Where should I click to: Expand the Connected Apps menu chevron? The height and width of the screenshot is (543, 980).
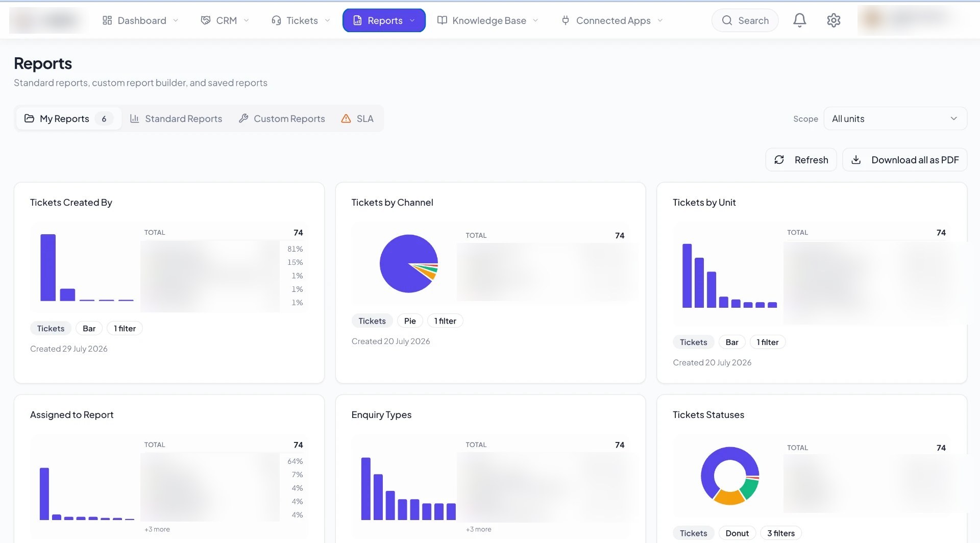click(660, 20)
